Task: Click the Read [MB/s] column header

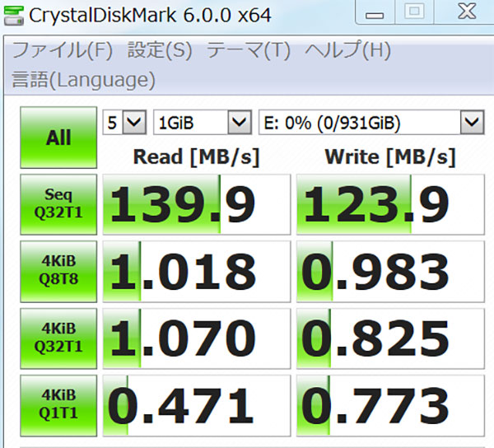Action: (196, 156)
